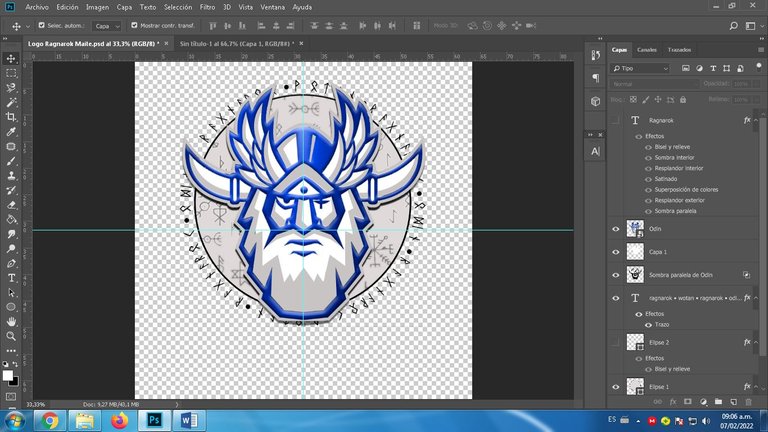Select the Hand tool
This screenshot has height=432, width=768.
[11, 321]
